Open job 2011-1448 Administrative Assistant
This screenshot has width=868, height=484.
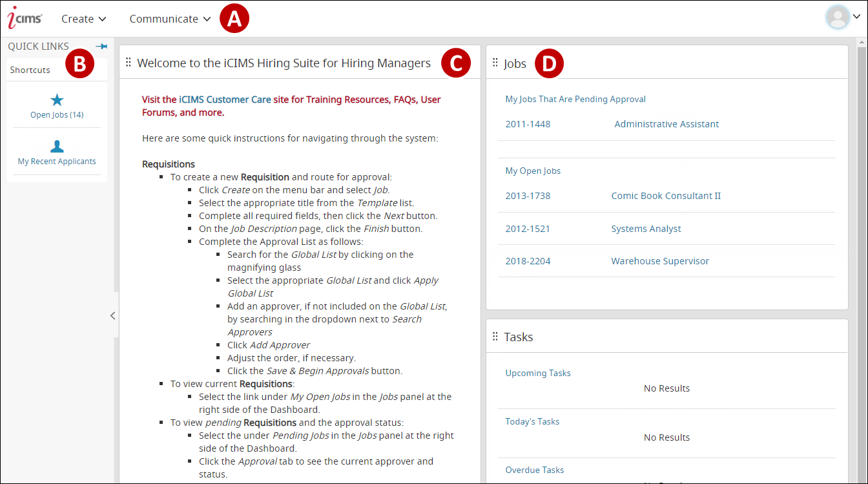666,124
